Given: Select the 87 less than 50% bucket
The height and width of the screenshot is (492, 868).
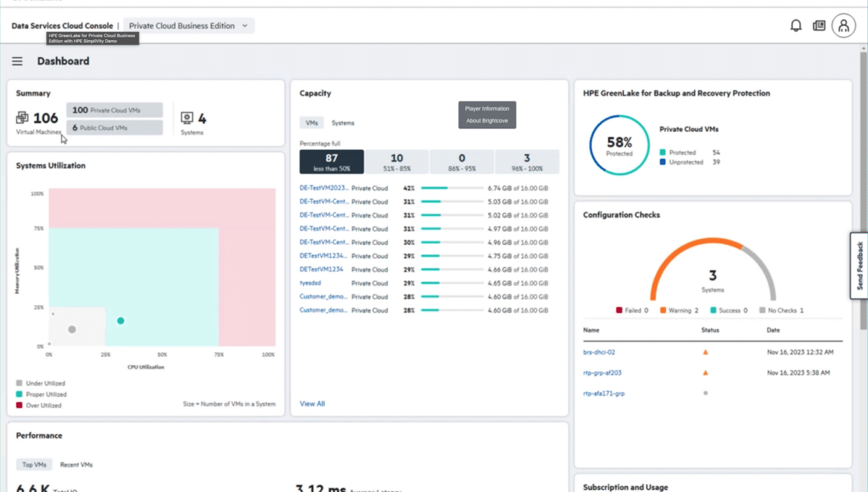Looking at the screenshot, I should coord(332,162).
